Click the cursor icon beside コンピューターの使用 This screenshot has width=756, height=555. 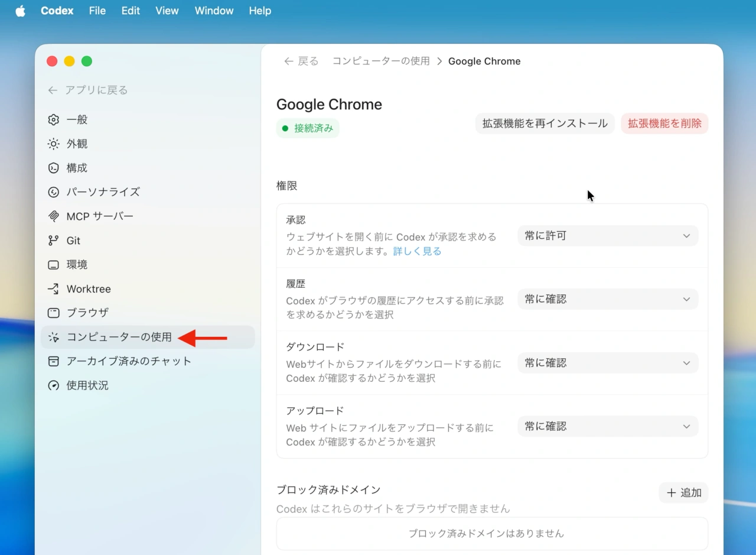pos(53,337)
